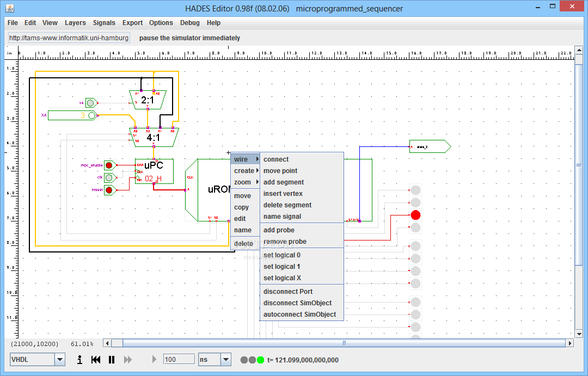Open the Help menu

pos(214,23)
